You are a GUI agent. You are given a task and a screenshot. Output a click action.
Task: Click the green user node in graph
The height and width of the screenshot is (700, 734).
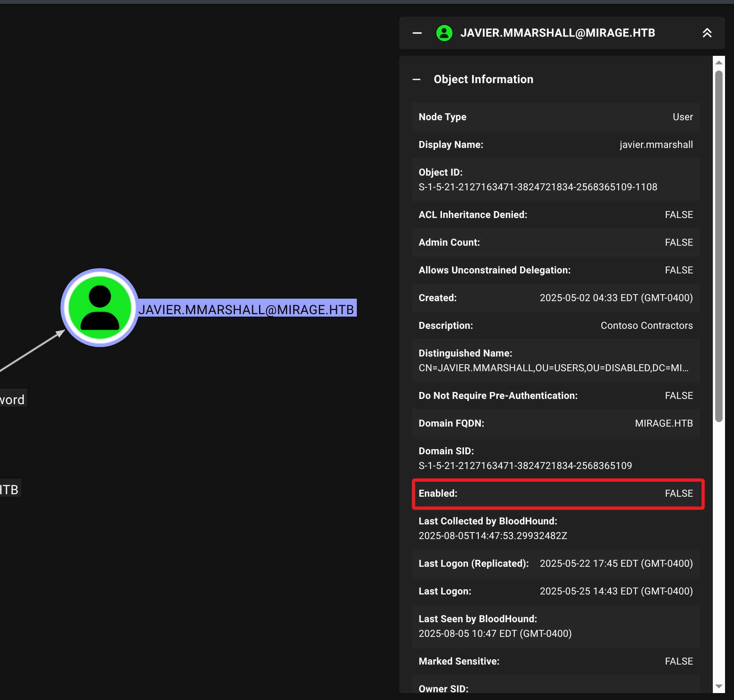pyautogui.click(x=100, y=308)
